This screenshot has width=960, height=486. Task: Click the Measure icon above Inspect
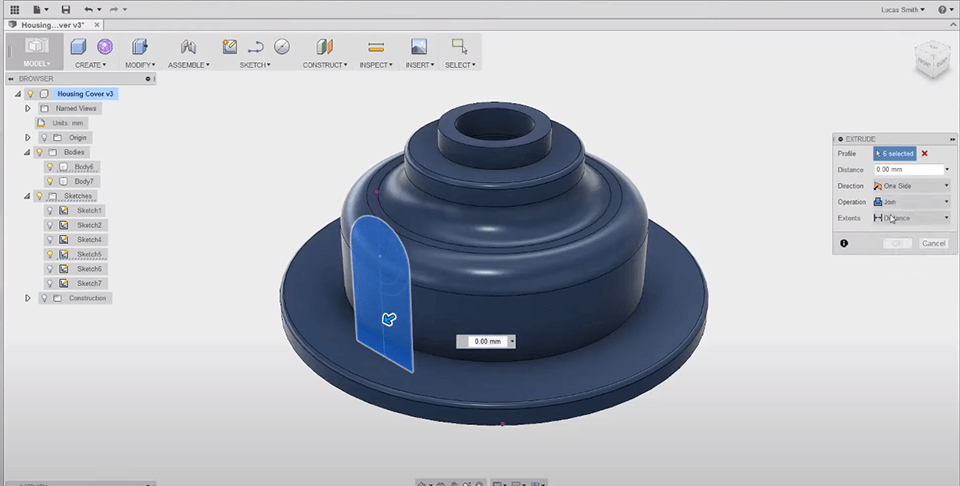[x=376, y=46]
